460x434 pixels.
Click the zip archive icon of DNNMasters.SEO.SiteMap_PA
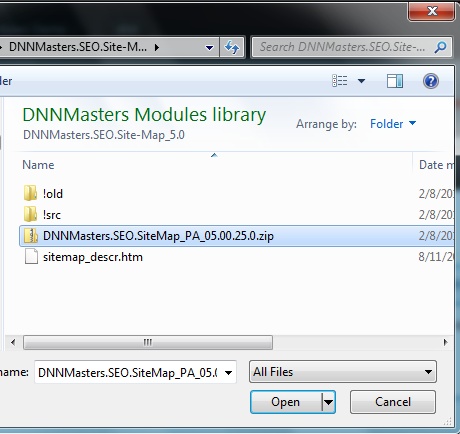(31, 236)
